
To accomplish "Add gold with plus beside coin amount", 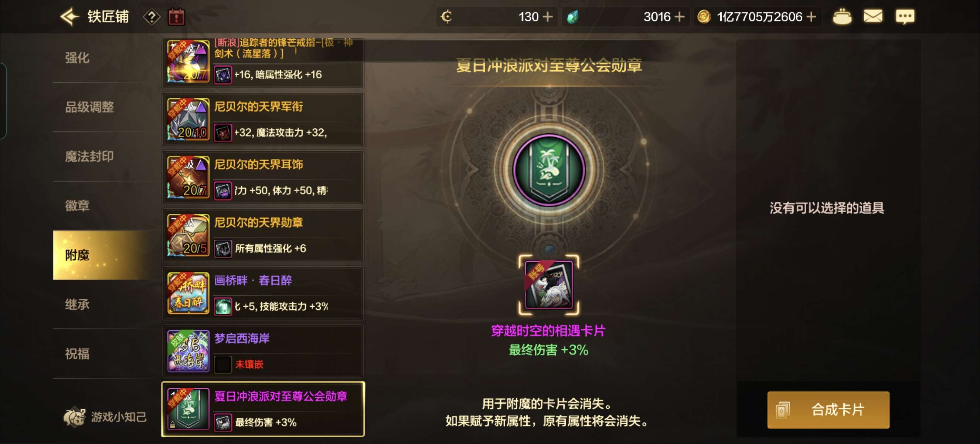I will click(811, 17).
